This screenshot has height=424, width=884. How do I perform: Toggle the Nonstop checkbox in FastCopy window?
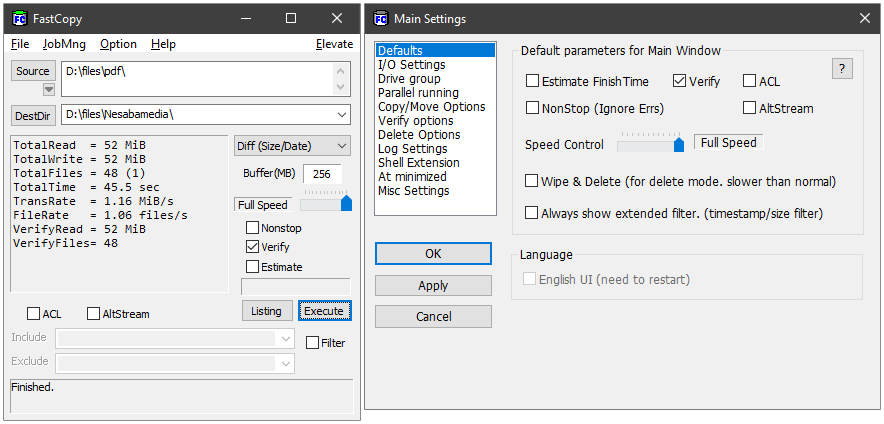(253, 228)
